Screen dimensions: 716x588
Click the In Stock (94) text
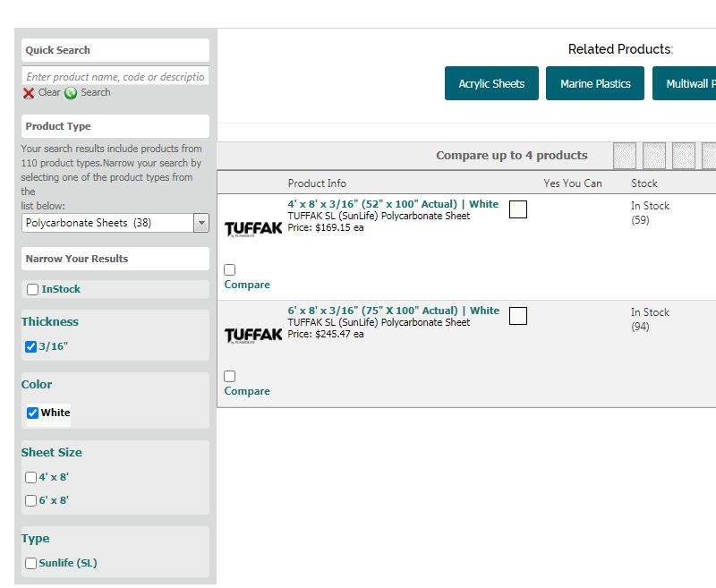pyautogui.click(x=651, y=320)
